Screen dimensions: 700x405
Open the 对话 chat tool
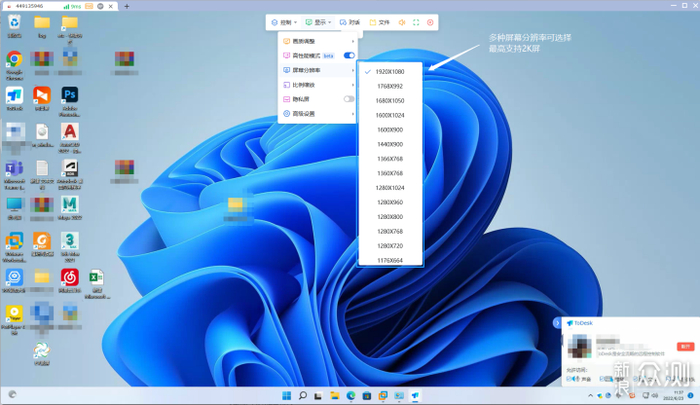coord(349,22)
